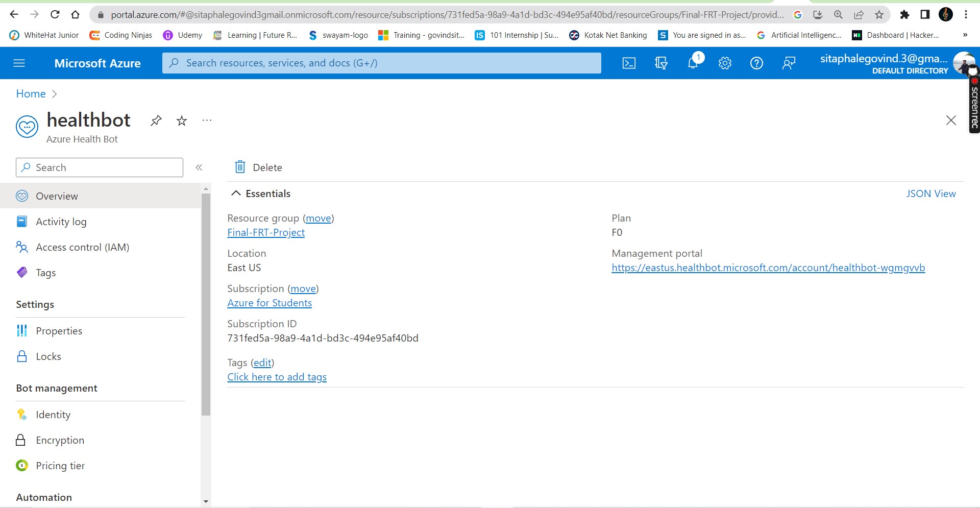Image resolution: width=980 pixels, height=508 pixels.
Task: Delete the healthbot resource
Action: (x=258, y=167)
